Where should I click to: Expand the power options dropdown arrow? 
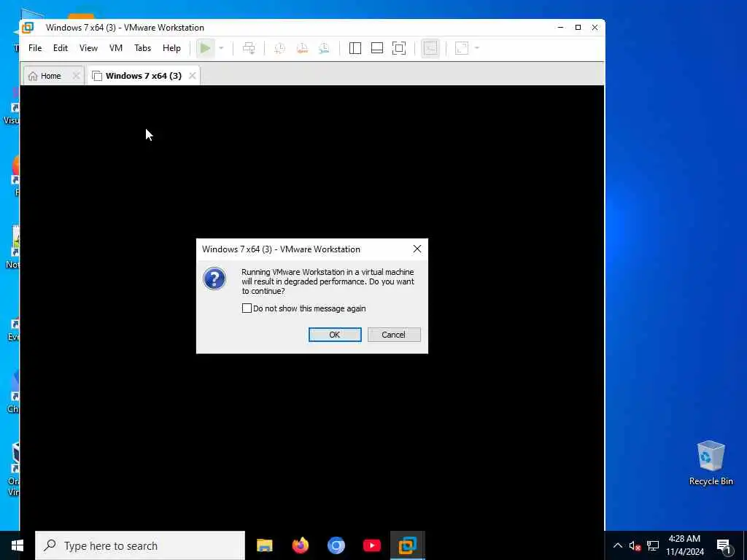coord(221,48)
